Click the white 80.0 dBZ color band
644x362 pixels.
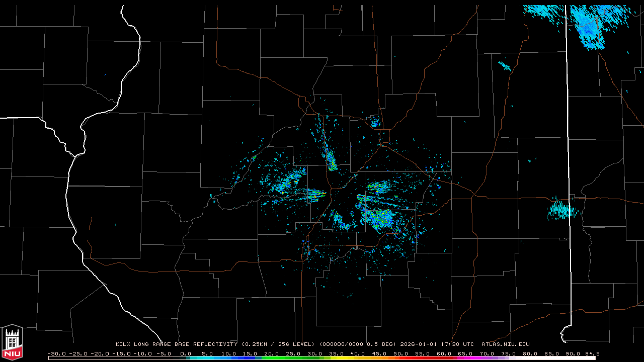point(533,358)
